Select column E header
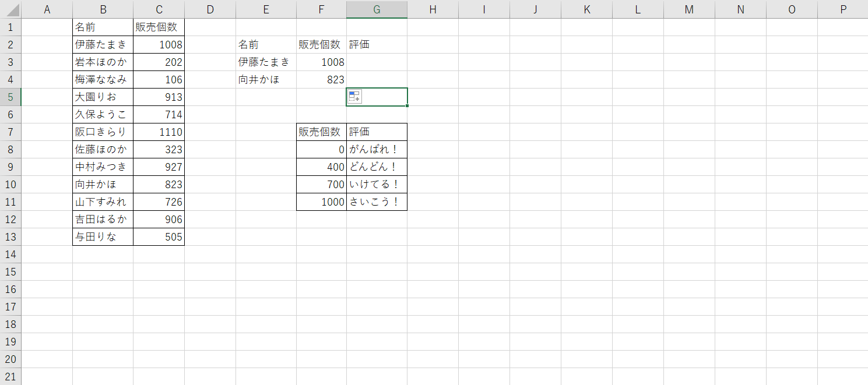The width and height of the screenshot is (868, 385). pyautogui.click(x=266, y=9)
